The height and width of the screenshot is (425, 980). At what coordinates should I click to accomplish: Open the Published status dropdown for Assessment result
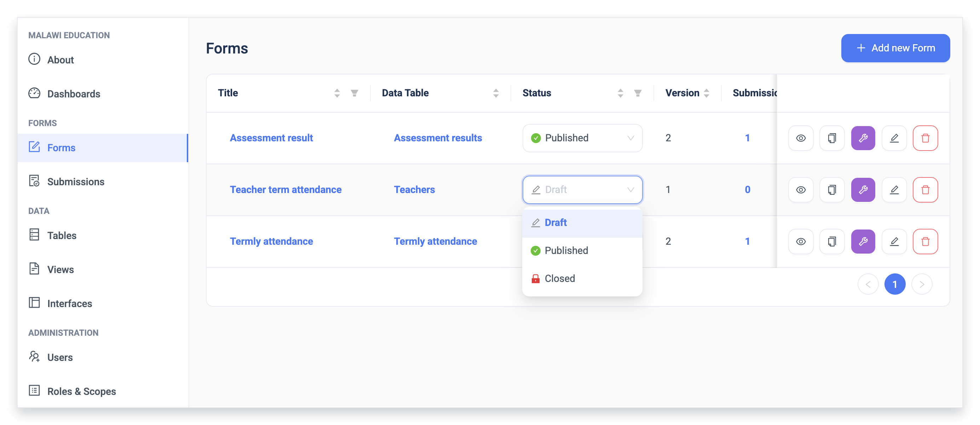click(582, 138)
